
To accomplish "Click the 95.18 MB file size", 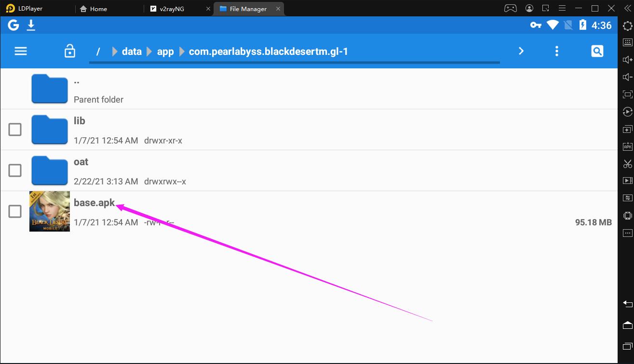I will (x=594, y=222).
